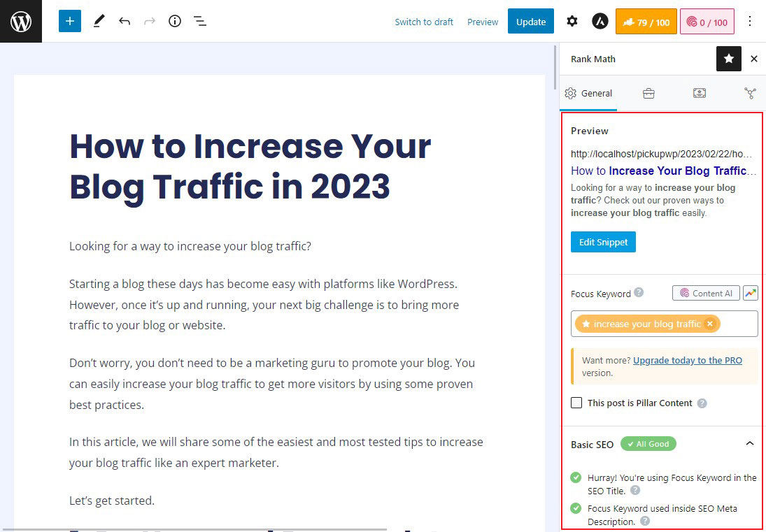
Task: Click the snippet preview URL text
Action: 662,154
